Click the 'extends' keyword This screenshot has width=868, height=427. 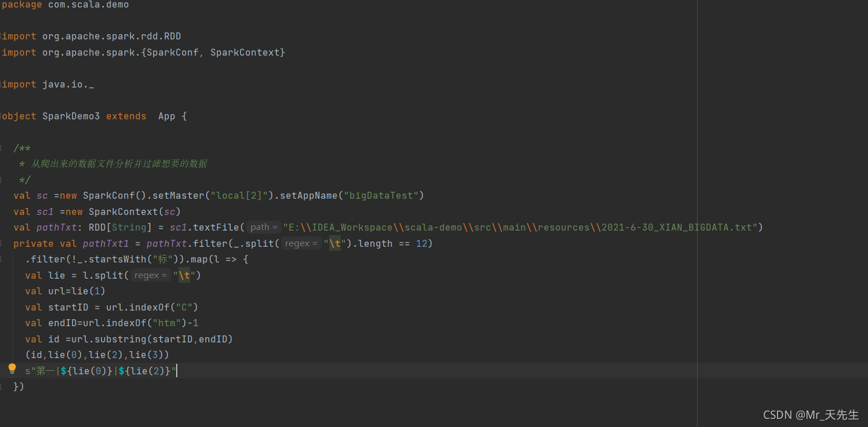tap(126, 116)
